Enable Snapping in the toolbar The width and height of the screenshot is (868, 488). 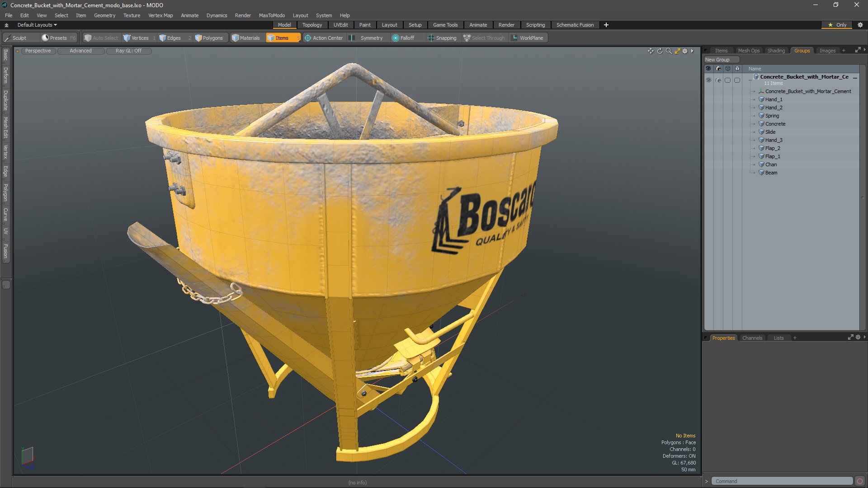tap(442, 38)
